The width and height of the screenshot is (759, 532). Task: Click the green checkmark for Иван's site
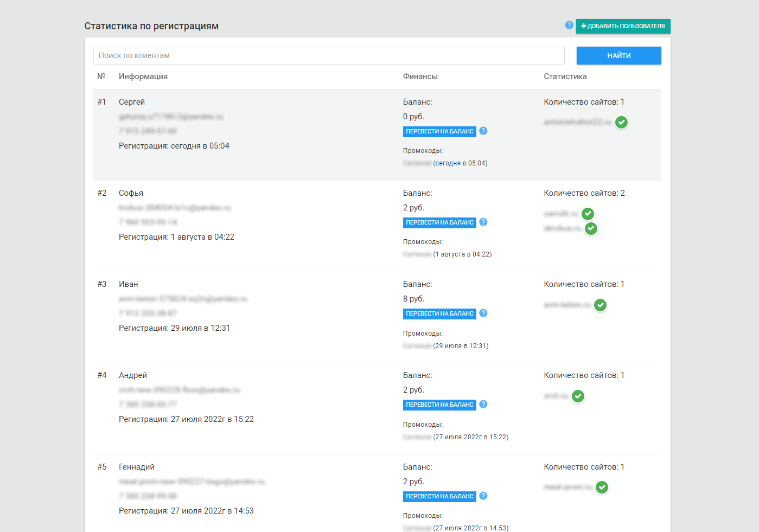(601, 305)
